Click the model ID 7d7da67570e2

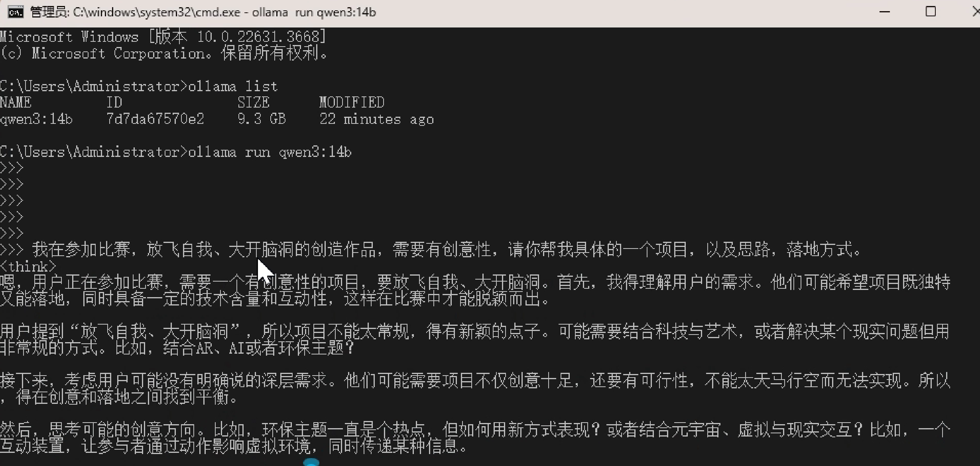pyautogui.click(x=155, y=119)
